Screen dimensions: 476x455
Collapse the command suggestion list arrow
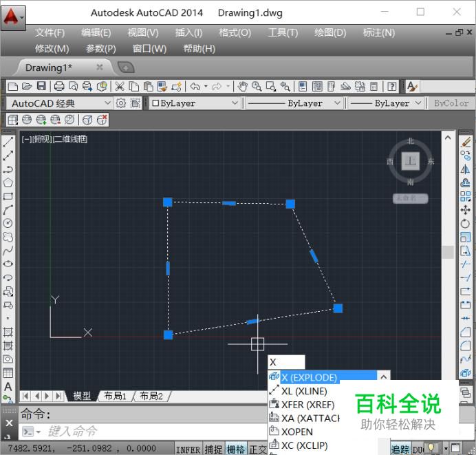pyautogui.click(x=383, y=377)
